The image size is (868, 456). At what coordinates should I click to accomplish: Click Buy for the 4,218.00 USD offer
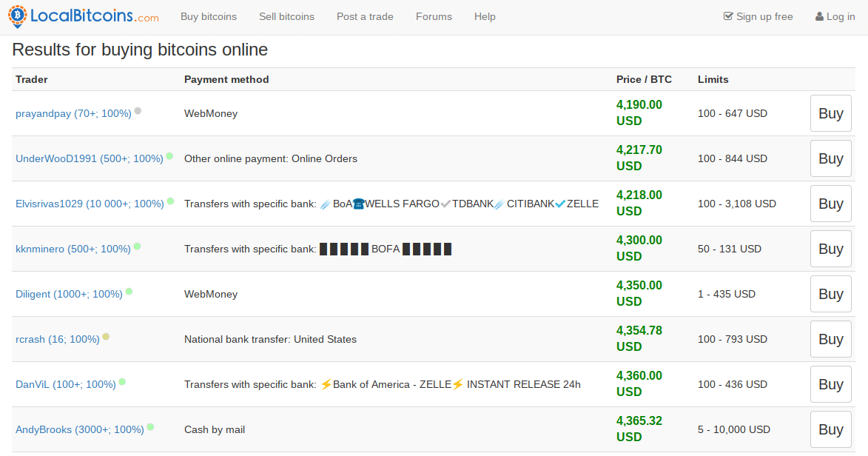pyautogui.click(x=831, y=204)
